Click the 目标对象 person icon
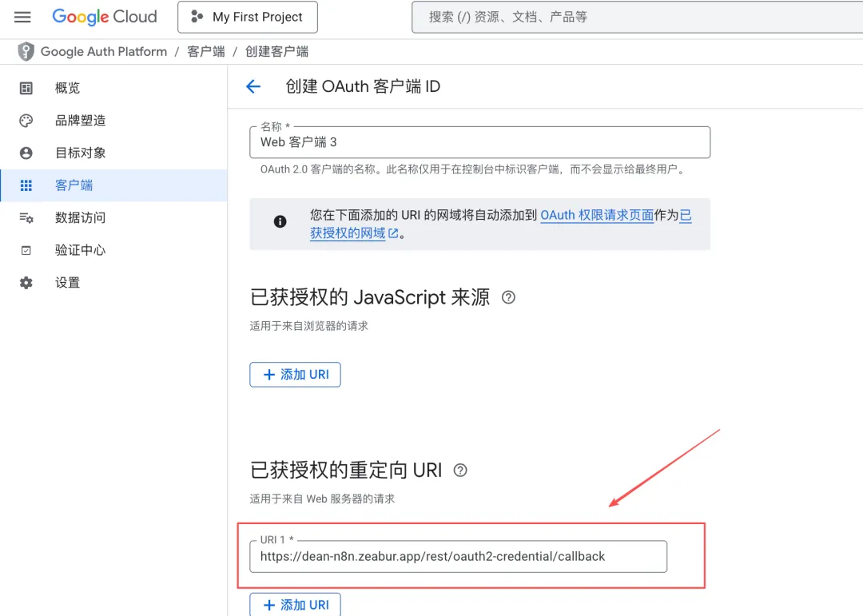 point(26,153)
